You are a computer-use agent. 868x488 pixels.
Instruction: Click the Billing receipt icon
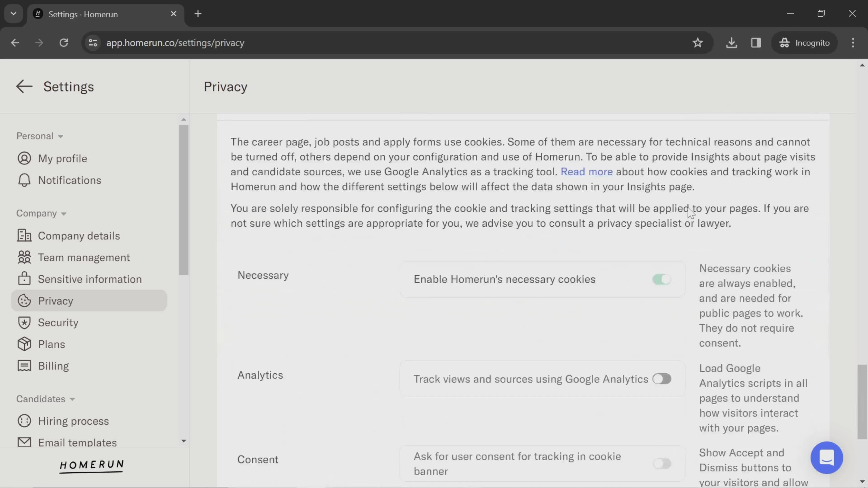(24, 366)
